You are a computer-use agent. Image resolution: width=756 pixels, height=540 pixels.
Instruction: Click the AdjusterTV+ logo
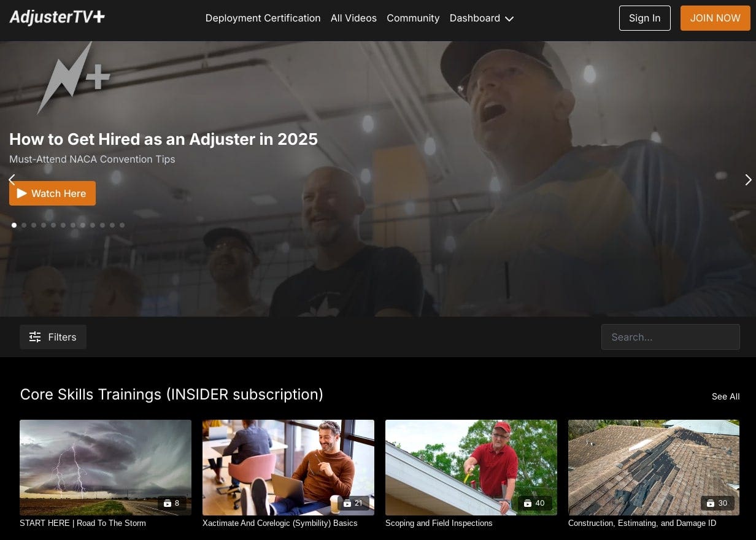pos(57,17)
